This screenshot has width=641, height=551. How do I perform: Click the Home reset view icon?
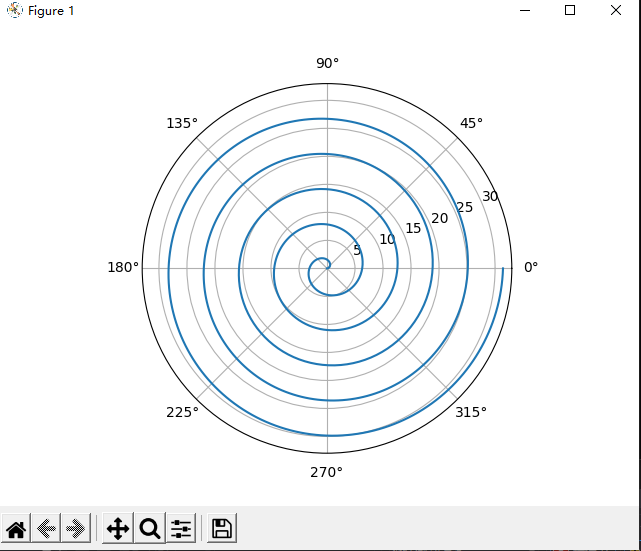pyautogui.click(x=16, y=529)
